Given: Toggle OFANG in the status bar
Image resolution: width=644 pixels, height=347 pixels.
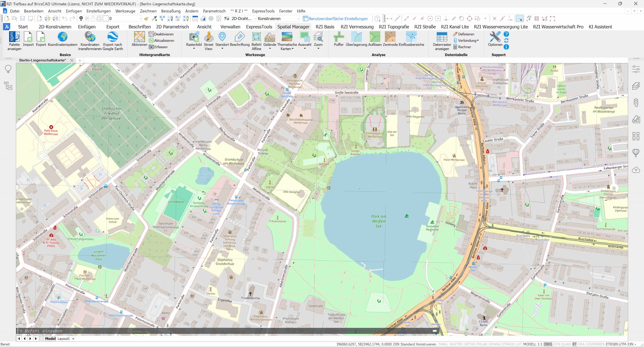Looking at the screenshot, I should click(494, 344).
